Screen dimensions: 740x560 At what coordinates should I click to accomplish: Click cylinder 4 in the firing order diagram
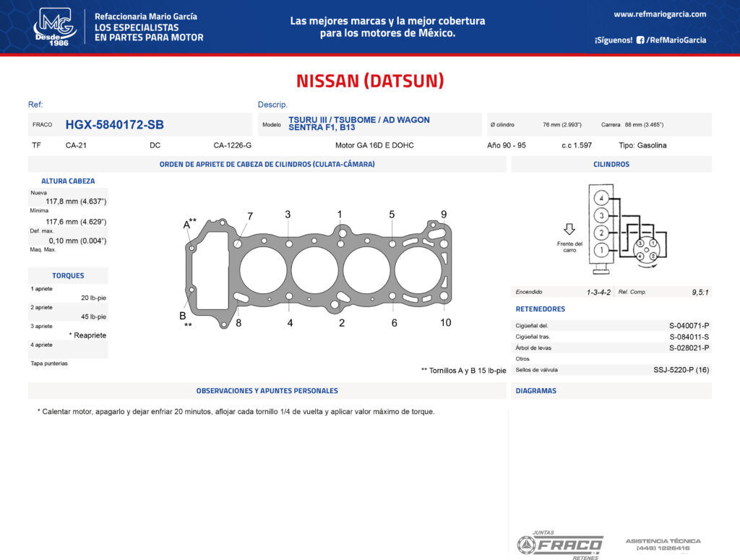(x=601, y=198)
